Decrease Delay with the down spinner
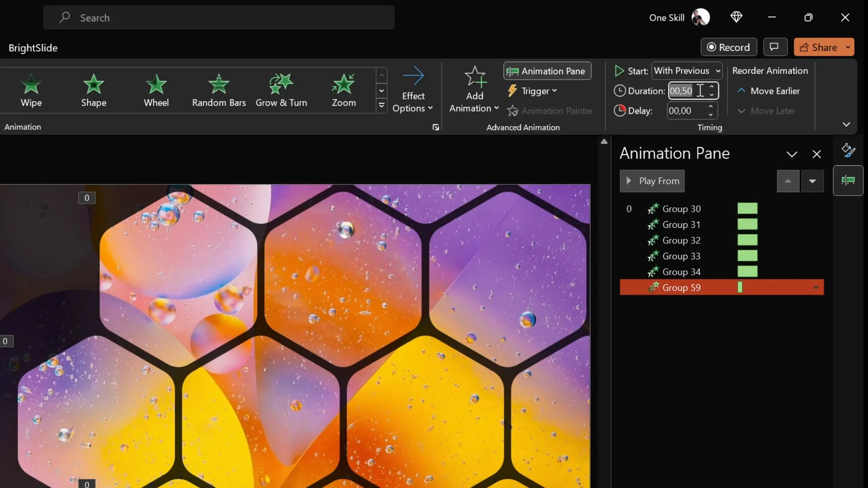The height and width of the screenshot is (488, 868). coord(711,115)
